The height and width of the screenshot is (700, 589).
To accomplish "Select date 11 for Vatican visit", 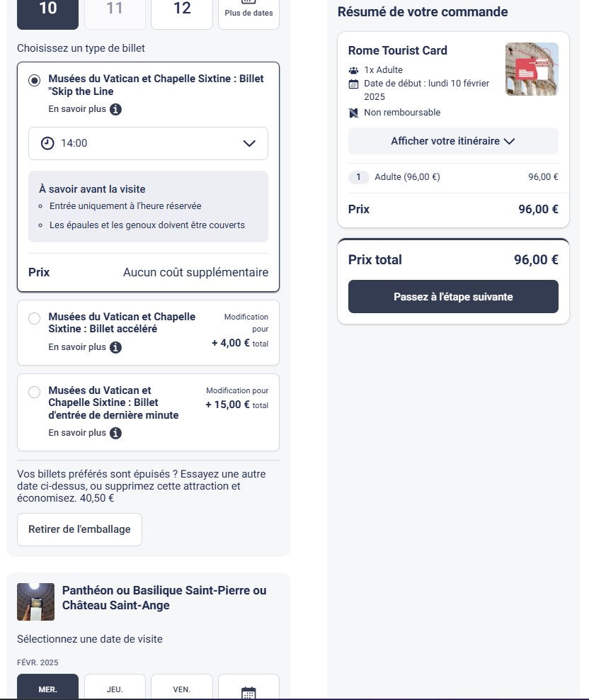I will (115, 9).
